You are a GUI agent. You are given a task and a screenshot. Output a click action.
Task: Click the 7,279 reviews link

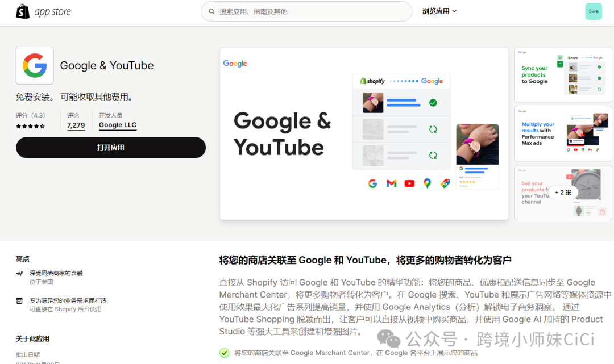click(76, 125)
